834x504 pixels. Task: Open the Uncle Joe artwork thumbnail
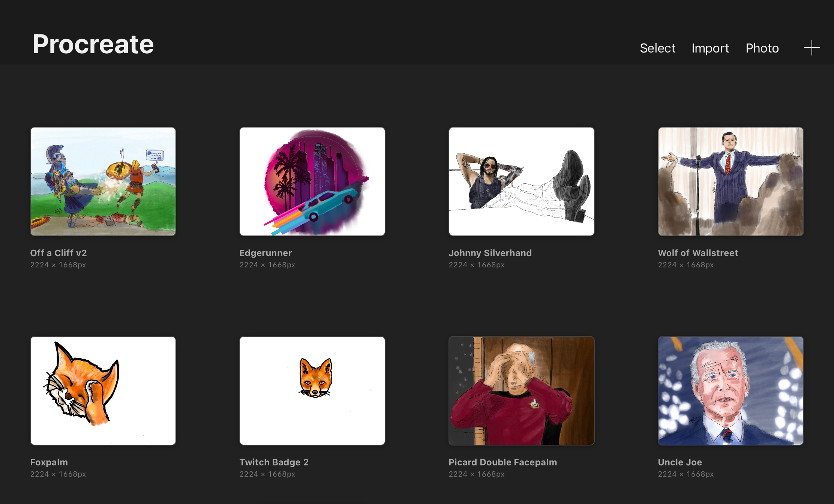pyautogui.click(x=731, y=391)
